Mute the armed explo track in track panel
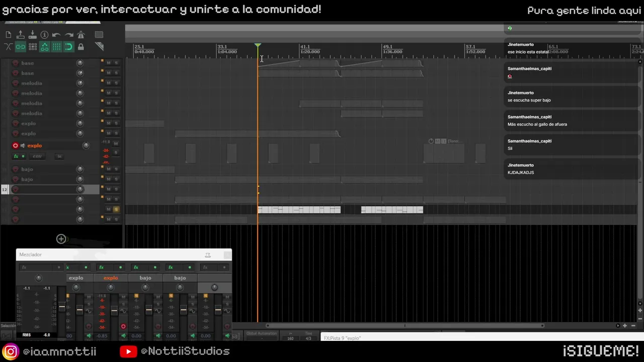This screenshot has height=362, width=644. 116,144
